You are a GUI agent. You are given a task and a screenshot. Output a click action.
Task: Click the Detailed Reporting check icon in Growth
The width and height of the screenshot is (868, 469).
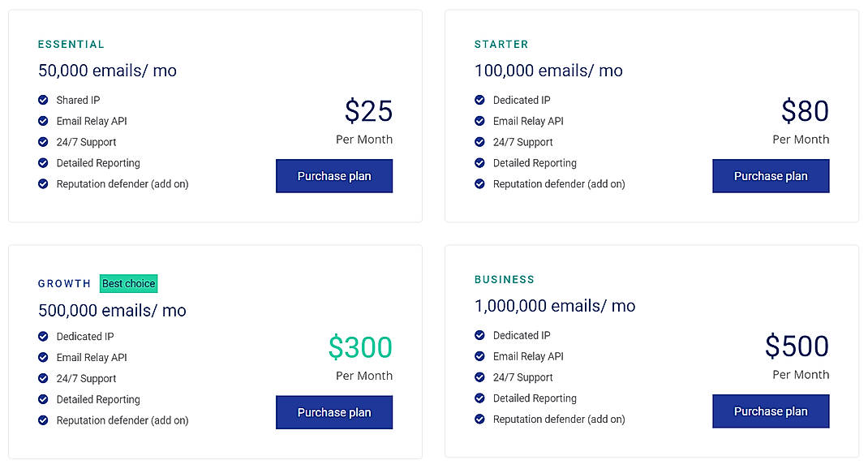(x=43, y=399)
